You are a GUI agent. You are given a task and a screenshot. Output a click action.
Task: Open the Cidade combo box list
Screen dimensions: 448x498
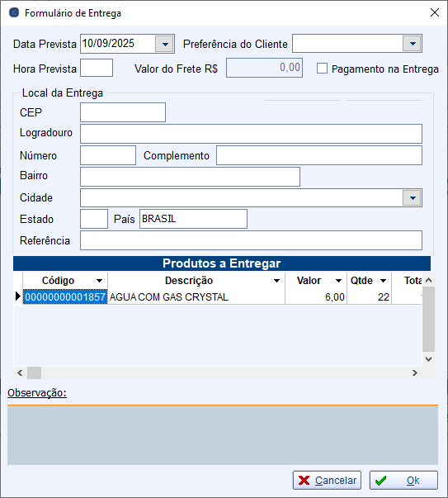point(413,198)
